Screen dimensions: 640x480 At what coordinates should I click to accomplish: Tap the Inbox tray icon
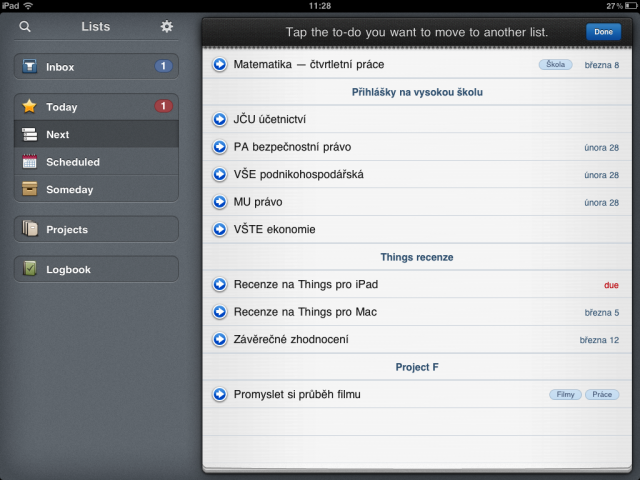[30, 66]
